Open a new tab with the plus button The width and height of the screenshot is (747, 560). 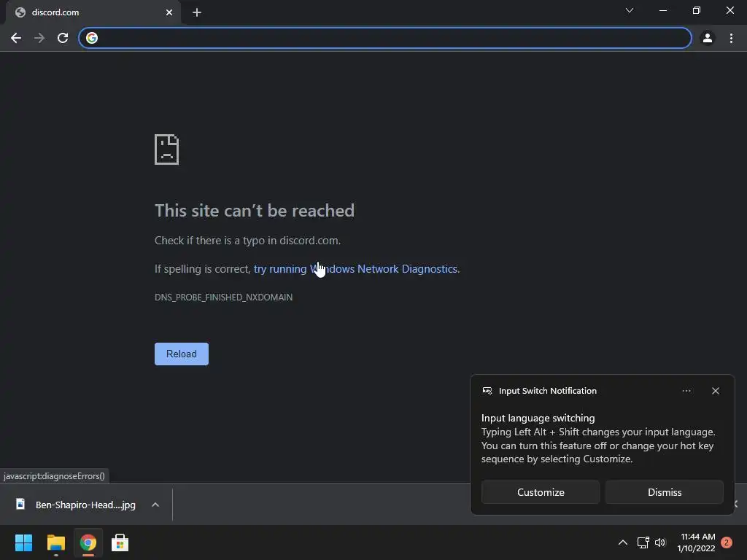[197, 12]
